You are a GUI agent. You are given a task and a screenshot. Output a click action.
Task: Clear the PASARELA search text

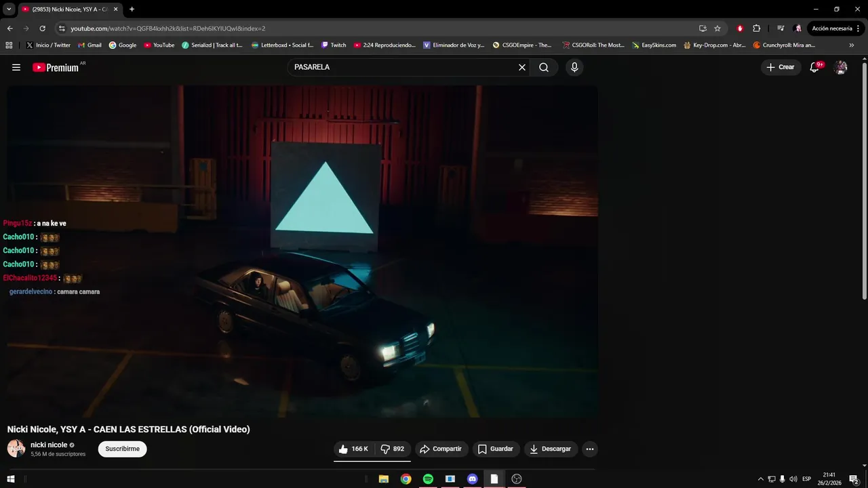522,67
